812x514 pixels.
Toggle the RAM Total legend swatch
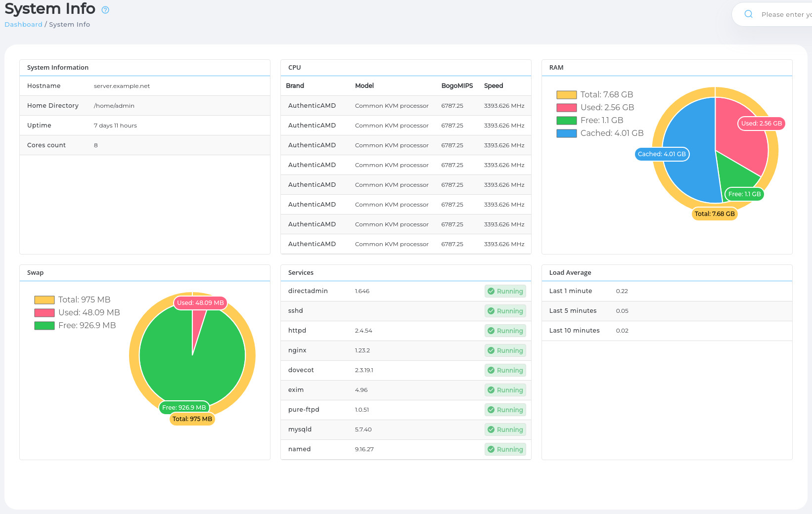[x=566, y=95]
